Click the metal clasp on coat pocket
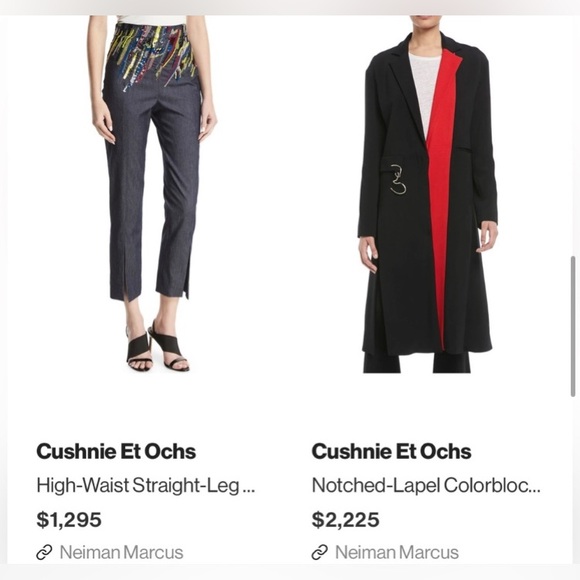 point(398,179)
